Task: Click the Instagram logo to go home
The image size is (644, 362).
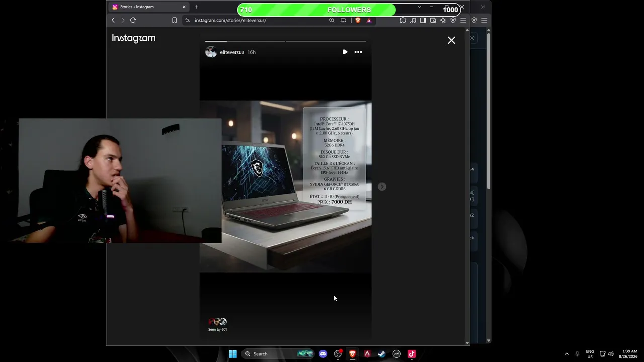Action: (x=134, y=38)
